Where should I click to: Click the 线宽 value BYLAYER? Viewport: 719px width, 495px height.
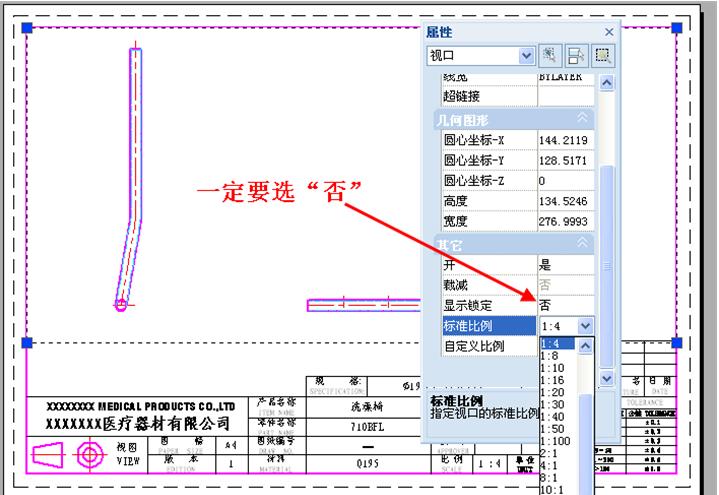[566, 78]
